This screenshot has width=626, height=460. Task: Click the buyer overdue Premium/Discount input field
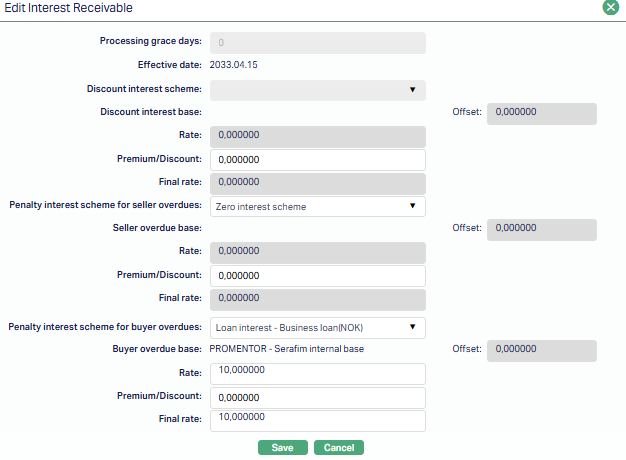click(x=318, y=398)
